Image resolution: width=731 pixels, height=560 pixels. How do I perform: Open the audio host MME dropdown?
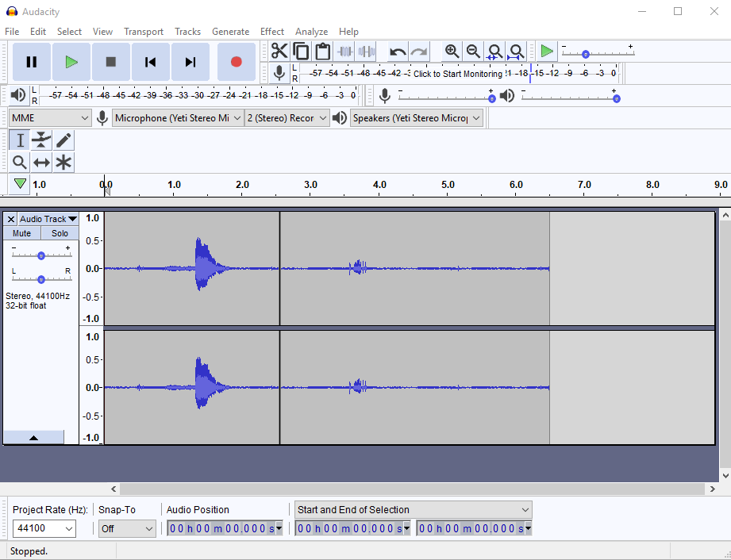click(50, 118)
